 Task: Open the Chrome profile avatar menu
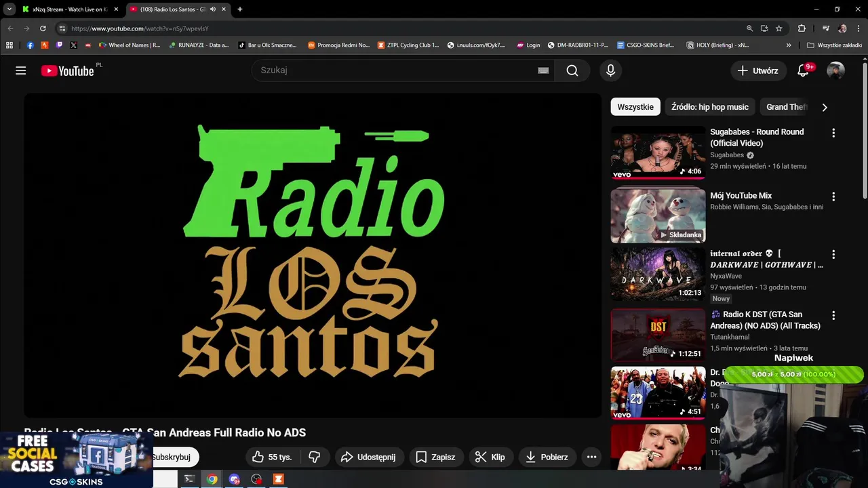(842, 28)
